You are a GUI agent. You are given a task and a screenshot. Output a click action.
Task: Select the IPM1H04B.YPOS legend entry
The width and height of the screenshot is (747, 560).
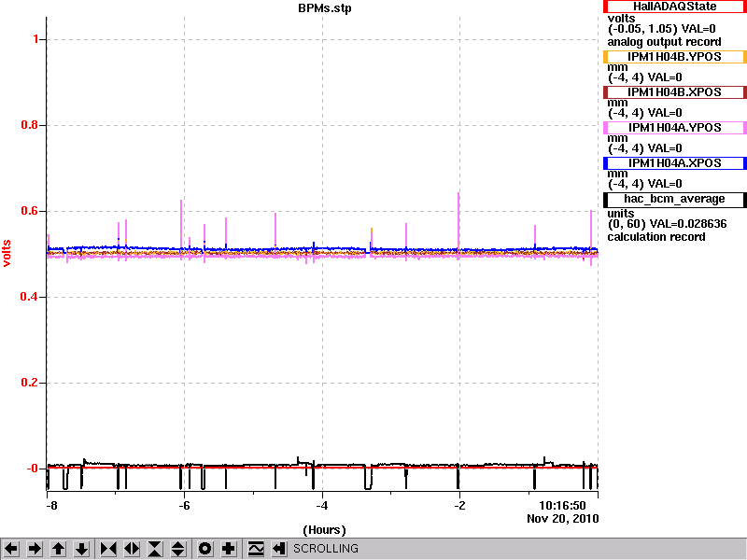click(x=674, y=57)
